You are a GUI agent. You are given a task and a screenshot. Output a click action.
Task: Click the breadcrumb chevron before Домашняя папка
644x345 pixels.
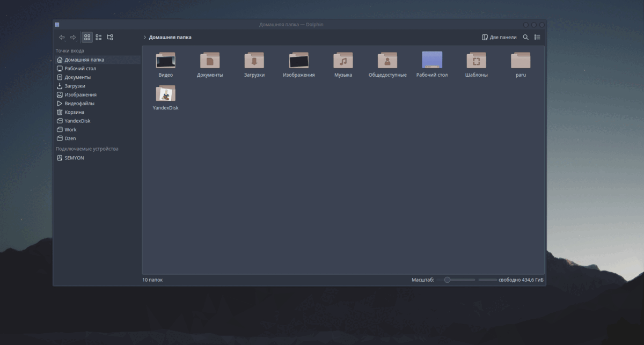point(145,38)
